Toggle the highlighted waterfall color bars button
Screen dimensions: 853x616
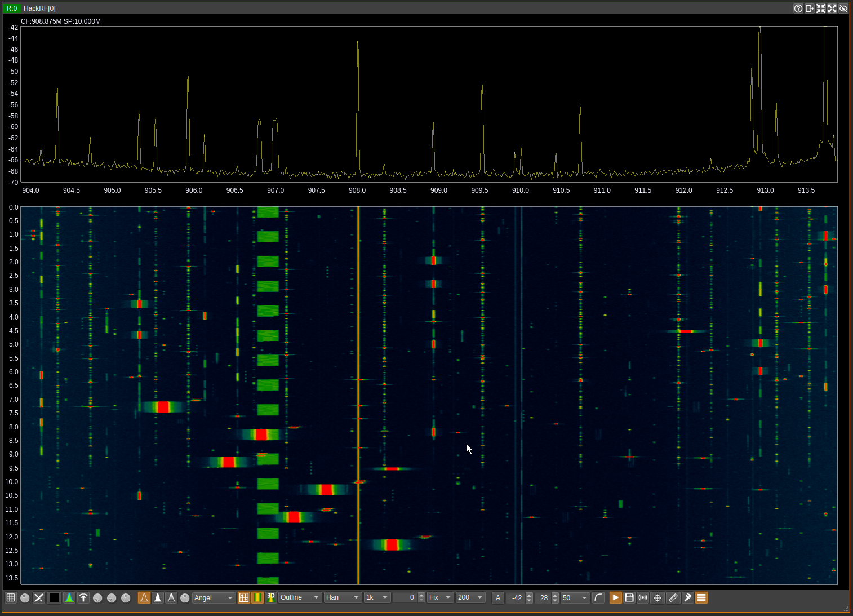click(257, 597)
